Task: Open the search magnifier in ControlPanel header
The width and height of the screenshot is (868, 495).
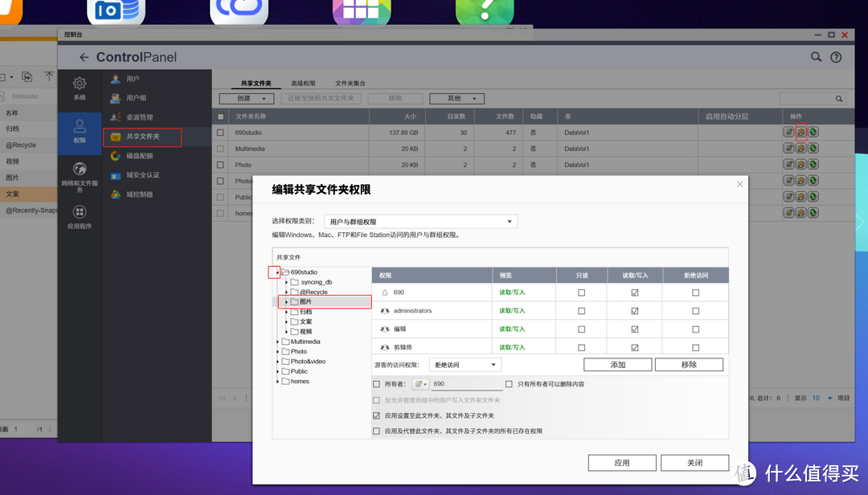Action: coord(816,57)
